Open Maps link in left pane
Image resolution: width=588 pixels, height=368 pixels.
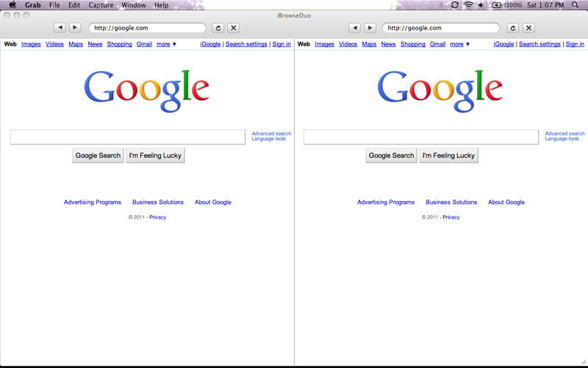point(76,44)
